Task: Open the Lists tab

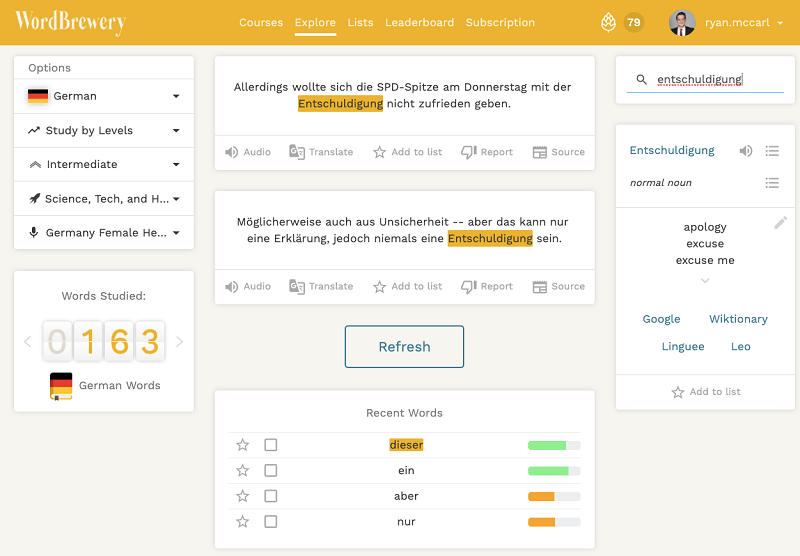Action: pos(360,22)
